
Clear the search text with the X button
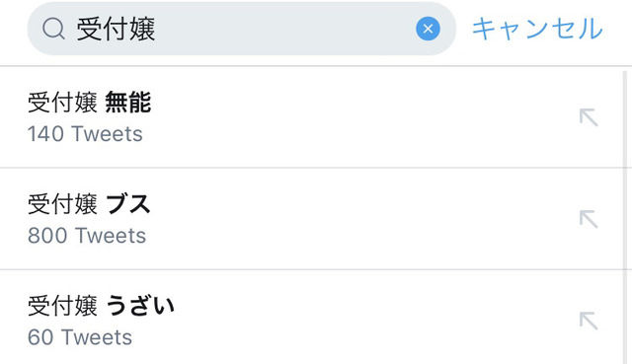(x=428, y=29)
